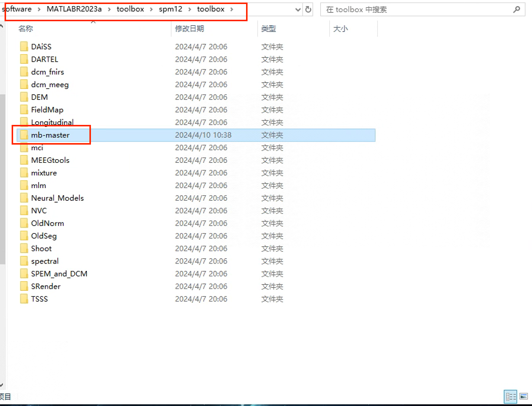The height and width of the screenshot is (406, 532).
Task: Click the search magnifier icon
Action: tap(517, 10)
